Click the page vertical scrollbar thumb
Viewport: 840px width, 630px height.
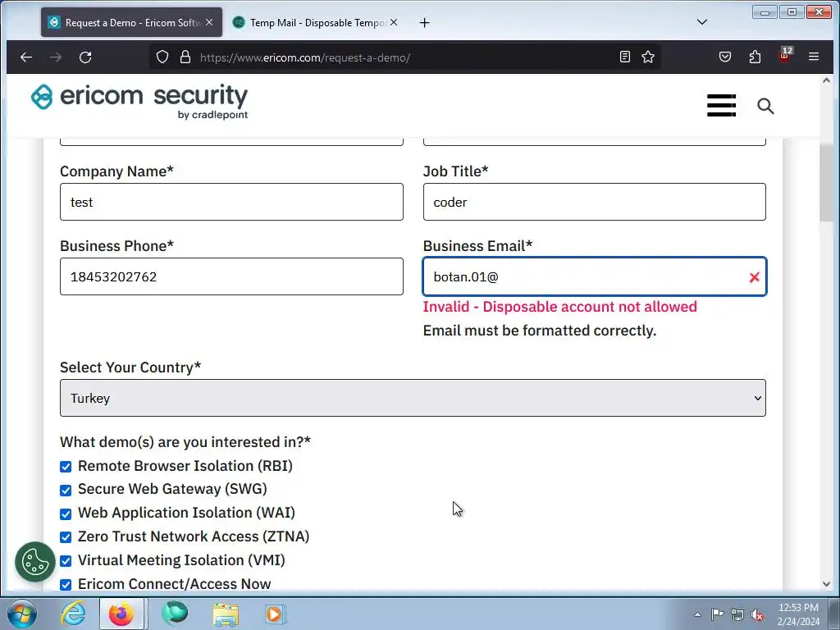pos(826,182)
